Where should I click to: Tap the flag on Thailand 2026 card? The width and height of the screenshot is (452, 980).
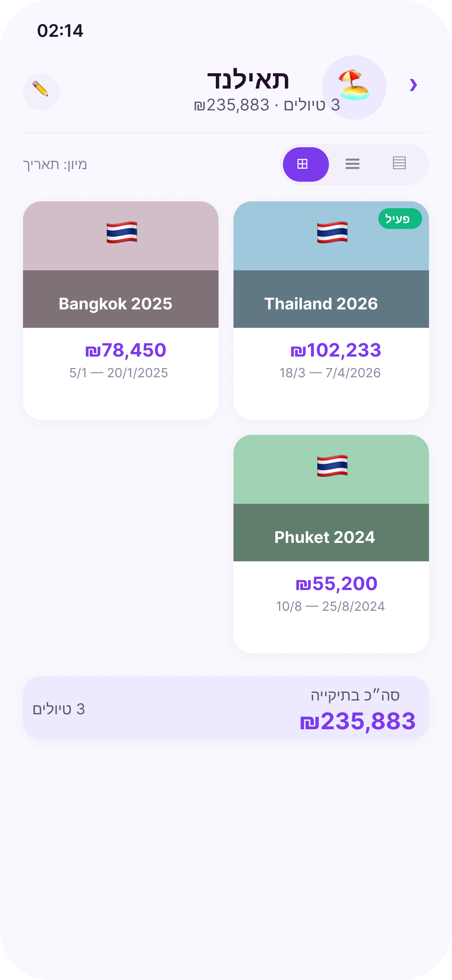[332, 232]
